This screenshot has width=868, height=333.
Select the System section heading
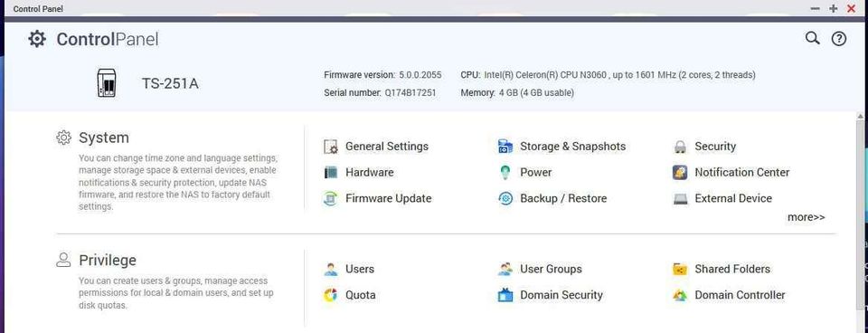click(x=104, y=138)
